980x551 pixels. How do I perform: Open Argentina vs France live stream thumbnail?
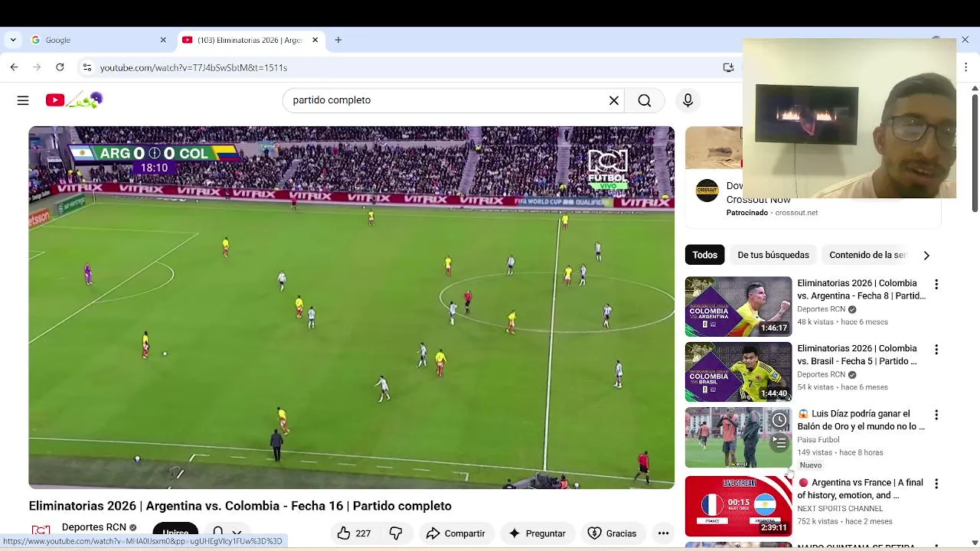738,506
